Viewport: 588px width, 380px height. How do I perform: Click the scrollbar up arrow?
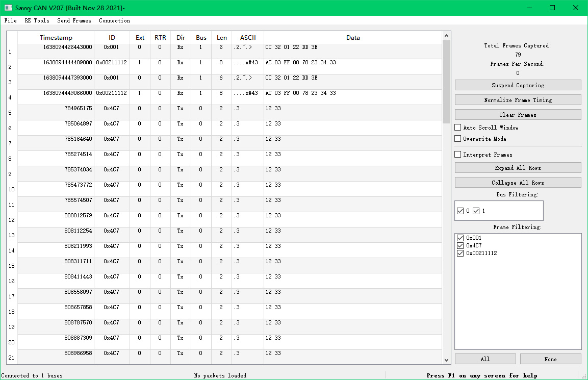coord(447,36)
